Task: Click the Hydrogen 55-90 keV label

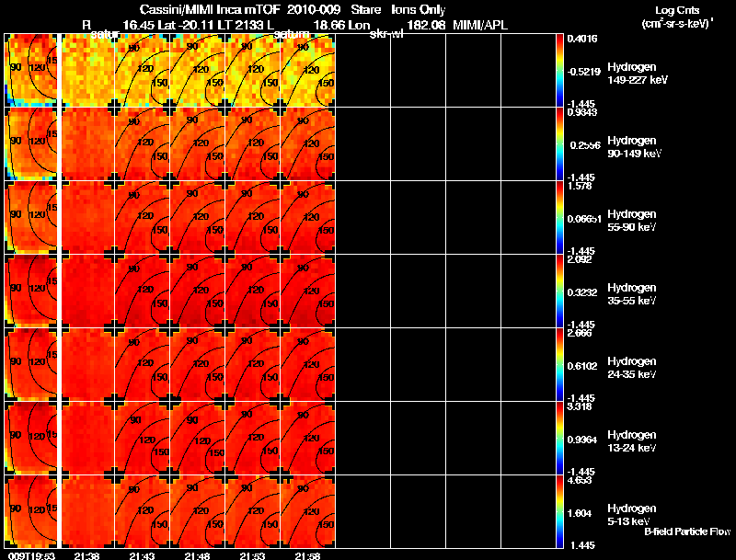Action: (632, 221)
